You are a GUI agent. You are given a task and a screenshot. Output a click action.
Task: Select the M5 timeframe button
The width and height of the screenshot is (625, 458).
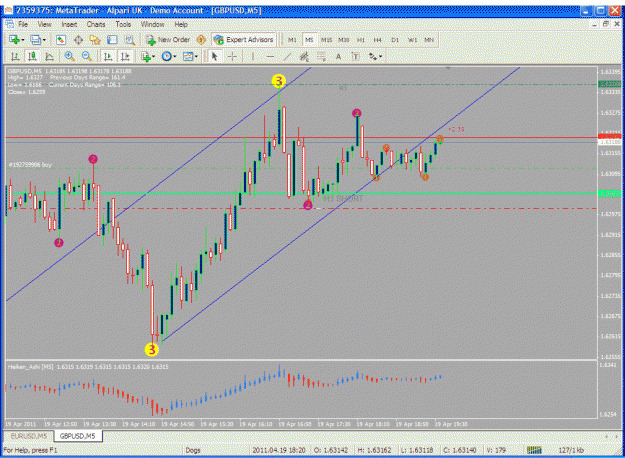pyautogui.click(x=309, y=40)
